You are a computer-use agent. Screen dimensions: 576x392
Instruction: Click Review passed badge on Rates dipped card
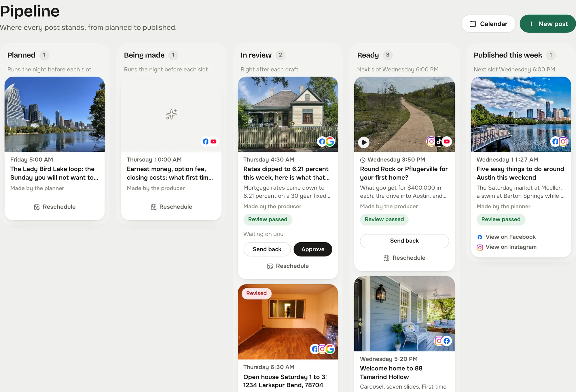point(268,219)
